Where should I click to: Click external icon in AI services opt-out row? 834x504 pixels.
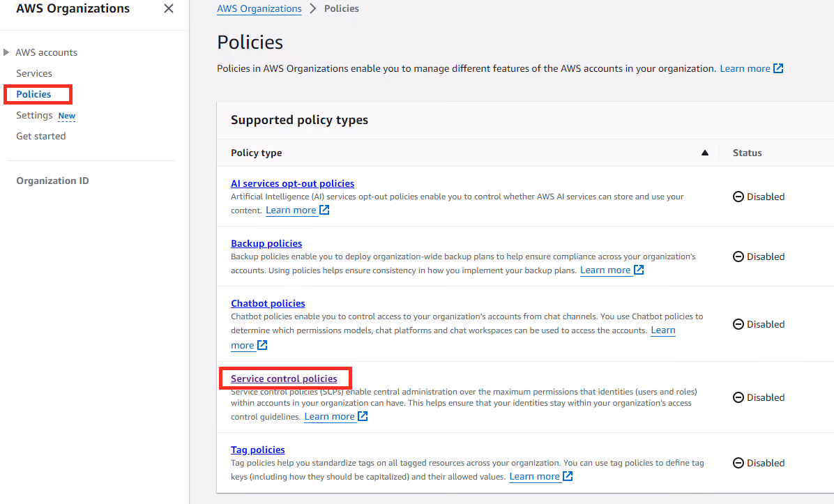324,210
